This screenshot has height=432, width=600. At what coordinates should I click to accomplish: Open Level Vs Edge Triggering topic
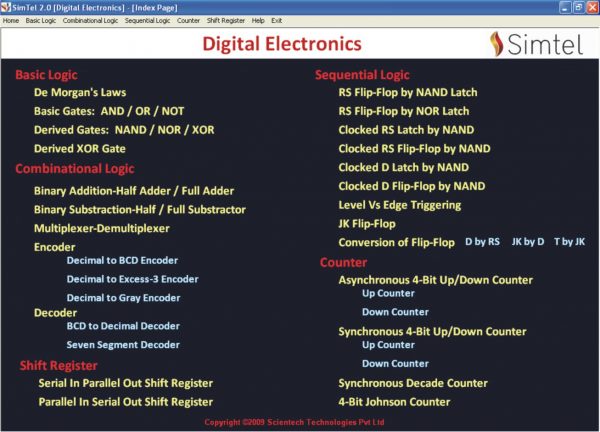(400, 205)
